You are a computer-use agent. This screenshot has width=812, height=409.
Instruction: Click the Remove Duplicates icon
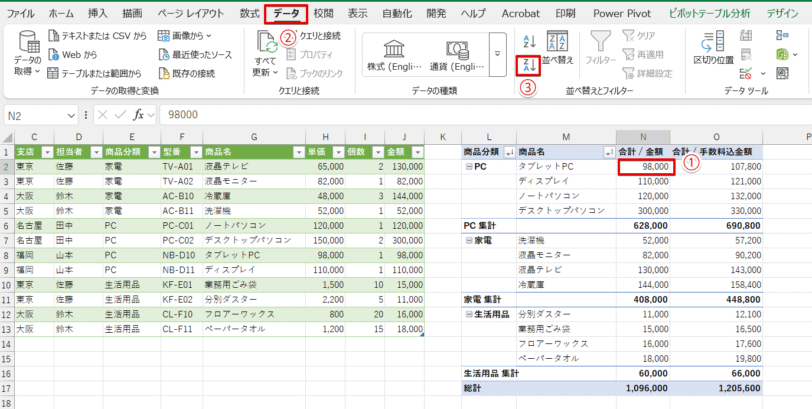pyautogui.click(x=746, y=54)
